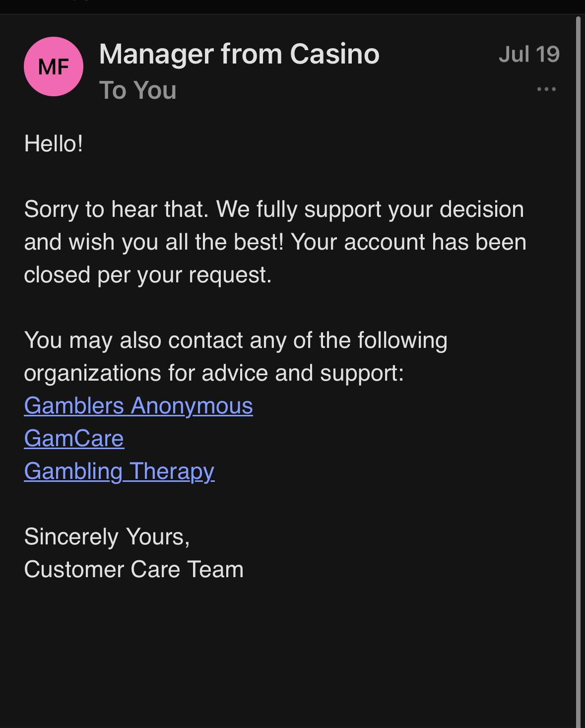The width and height of the screenshot is (585, 728).
Task: Click the Hello! greeting line
Action: coord(54,144)
